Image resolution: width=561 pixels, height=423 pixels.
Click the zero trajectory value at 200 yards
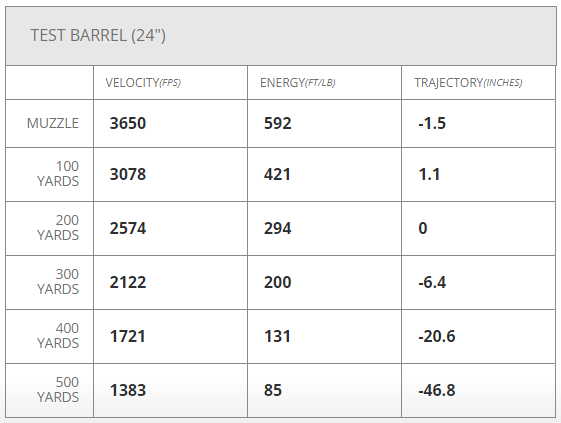(x=423, y=228)
